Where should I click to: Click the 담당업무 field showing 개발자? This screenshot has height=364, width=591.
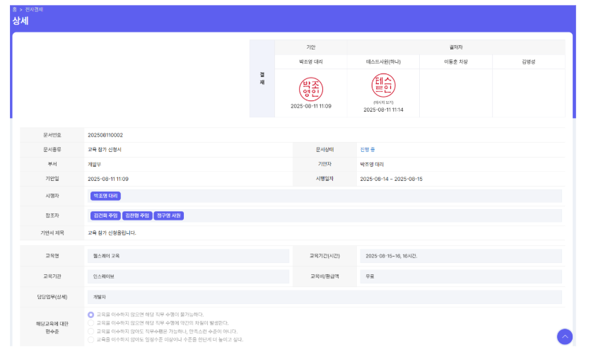(x=323, y=297)
